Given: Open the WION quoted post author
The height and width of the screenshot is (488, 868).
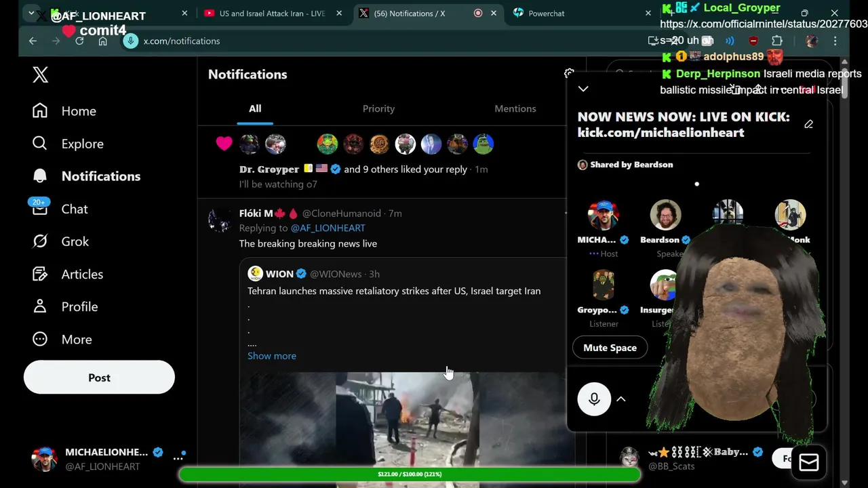Looking at the screenshot, I should (279, 274).
